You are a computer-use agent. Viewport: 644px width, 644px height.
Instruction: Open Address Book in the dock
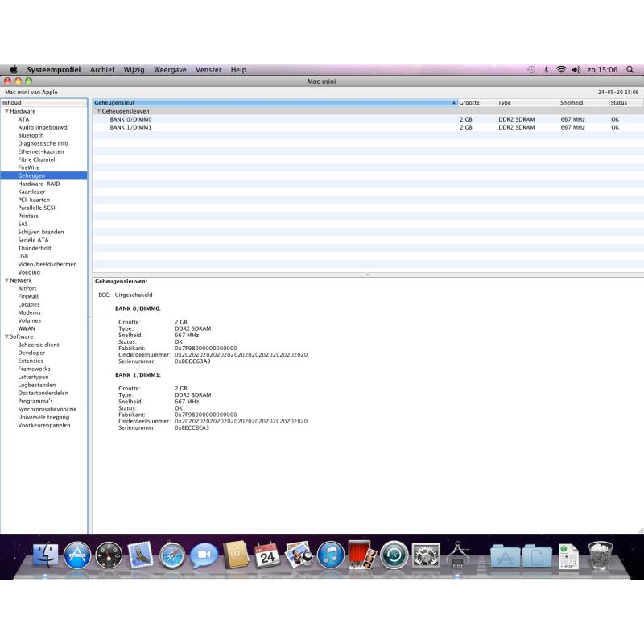[x=236, y=555]
